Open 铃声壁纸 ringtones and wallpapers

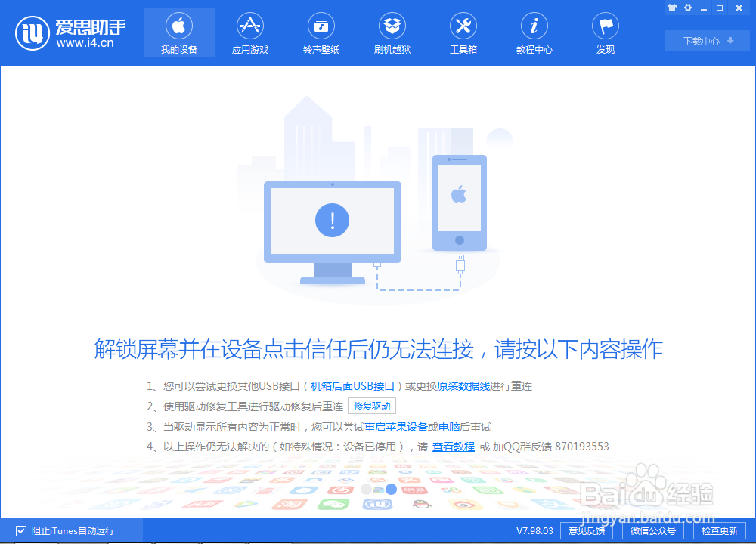coord(321,32)
